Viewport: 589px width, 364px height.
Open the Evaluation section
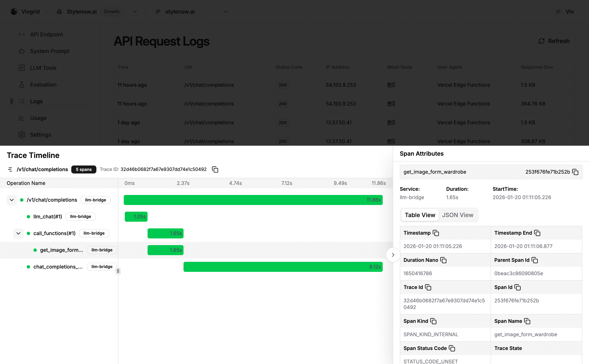tap(43, 84)
